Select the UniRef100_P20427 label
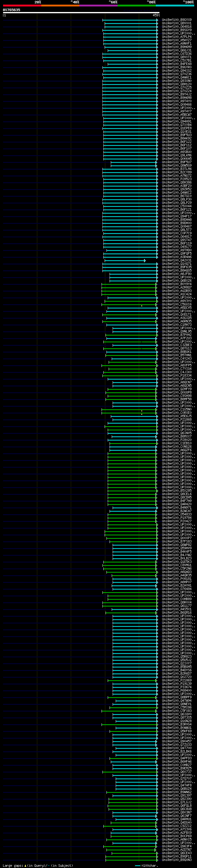This screenshot has height=868, width=197. click(x=176, y=521)
